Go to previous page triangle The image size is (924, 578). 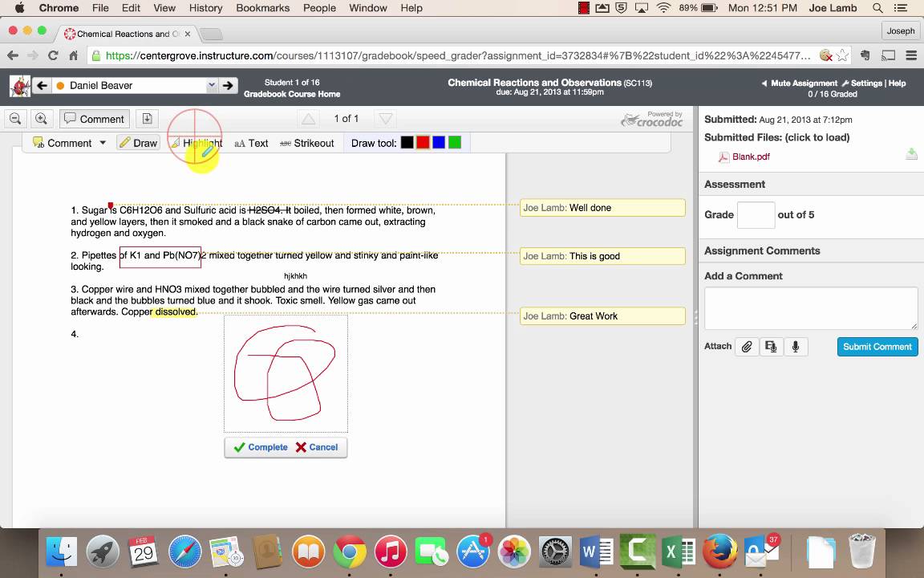[x=308, y=119]
